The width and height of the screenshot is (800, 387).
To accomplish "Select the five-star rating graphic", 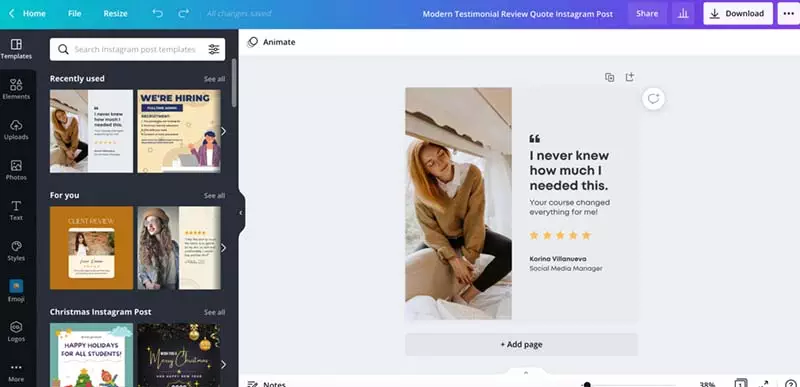I will pos(560,235).
